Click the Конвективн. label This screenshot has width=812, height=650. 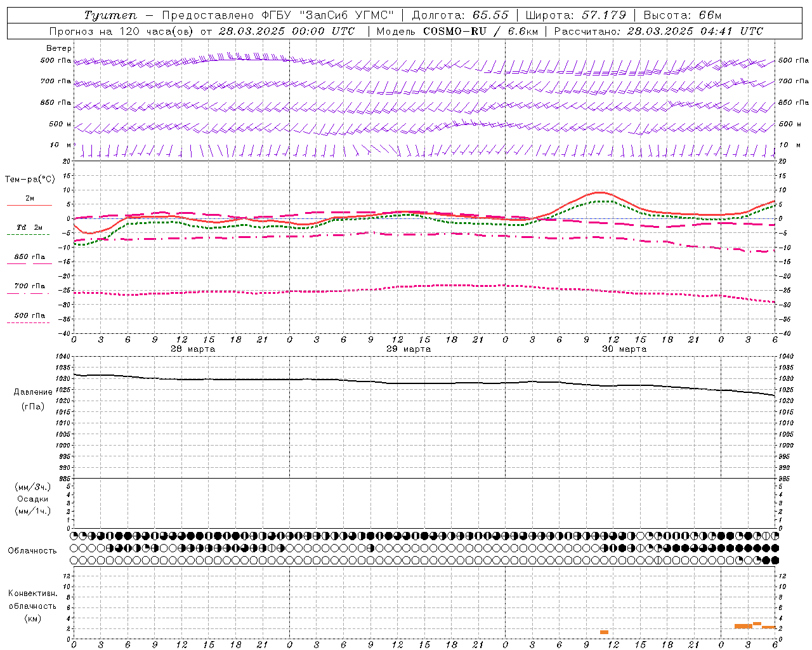33,594
